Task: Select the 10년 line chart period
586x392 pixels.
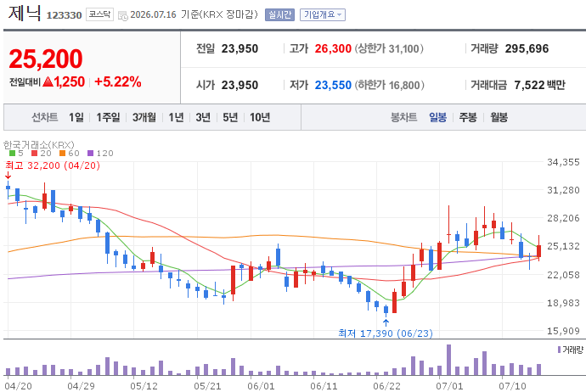Action: 260,118
